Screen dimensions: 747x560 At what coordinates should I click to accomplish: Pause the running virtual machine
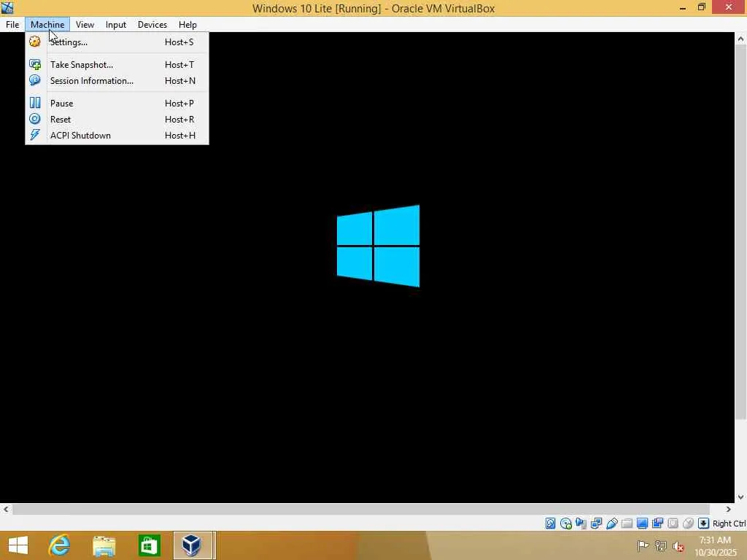[x=117, y=103]
